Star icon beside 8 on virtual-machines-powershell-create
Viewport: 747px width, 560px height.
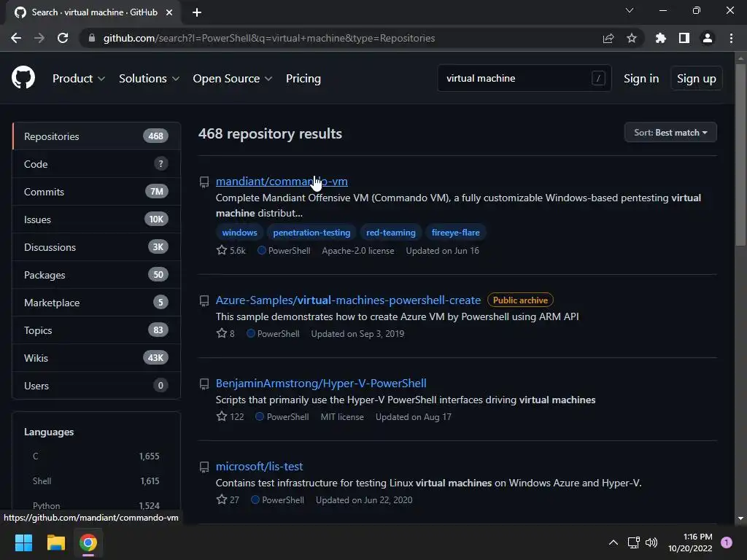click(x=222, y=333)
